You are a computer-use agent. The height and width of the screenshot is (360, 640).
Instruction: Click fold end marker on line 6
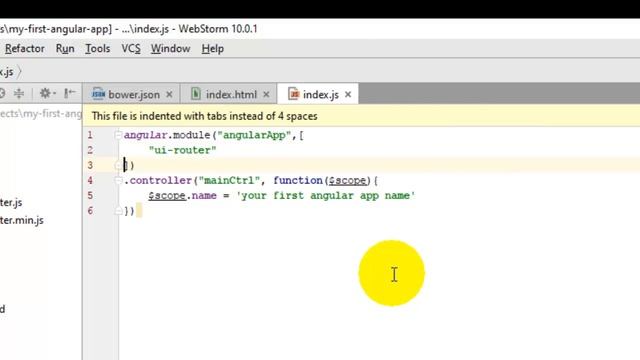[x=118, y=211]
